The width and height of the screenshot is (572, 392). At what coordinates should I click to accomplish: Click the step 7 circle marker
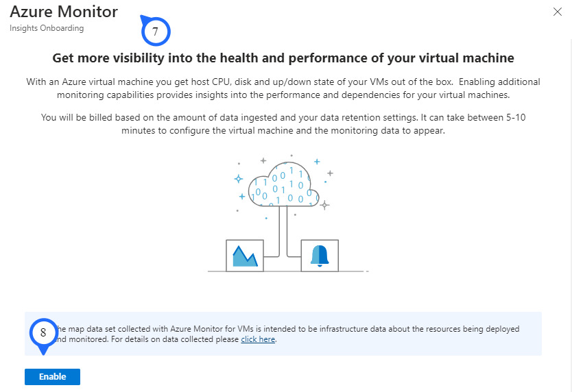156,32
